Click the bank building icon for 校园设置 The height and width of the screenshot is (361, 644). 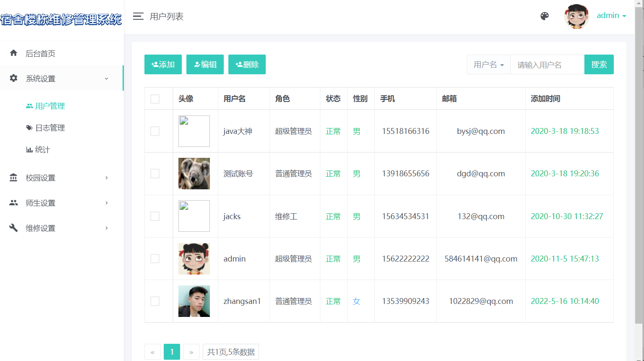[13, 178]
